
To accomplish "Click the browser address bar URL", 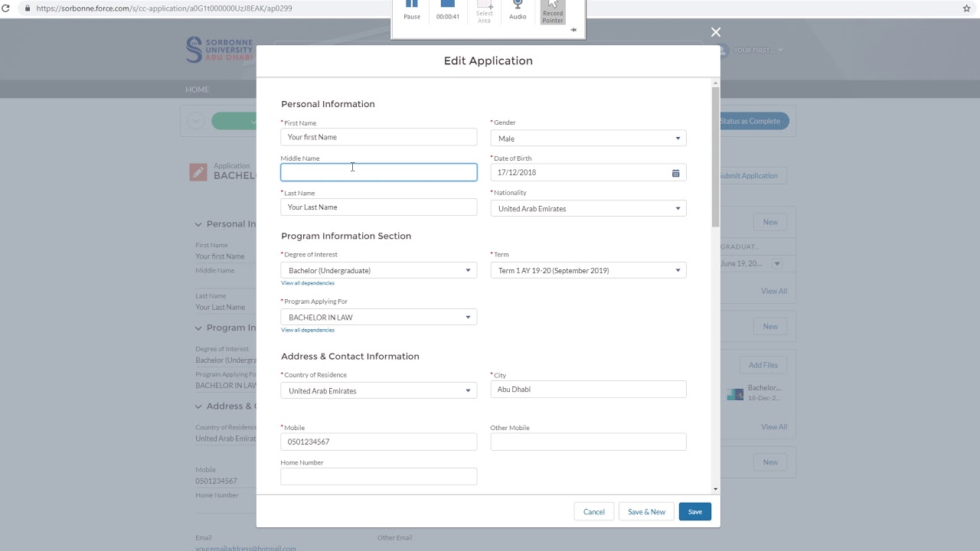I will 164,8.
